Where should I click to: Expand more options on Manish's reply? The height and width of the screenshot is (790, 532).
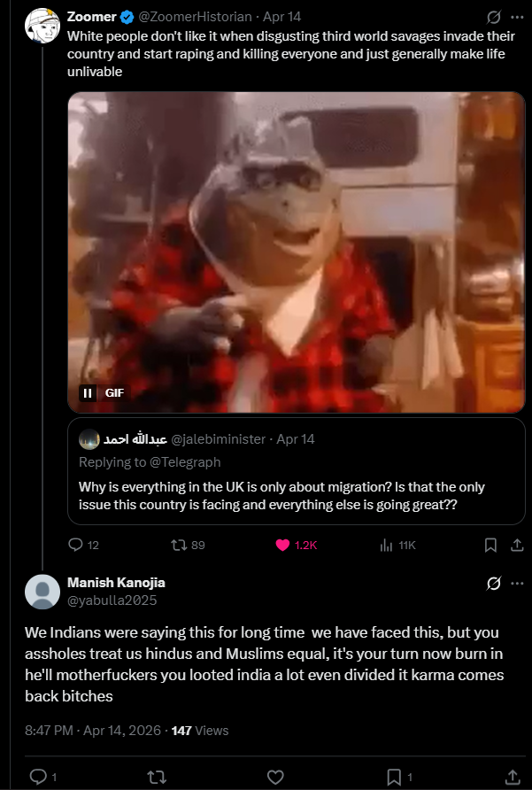[517, 584]
